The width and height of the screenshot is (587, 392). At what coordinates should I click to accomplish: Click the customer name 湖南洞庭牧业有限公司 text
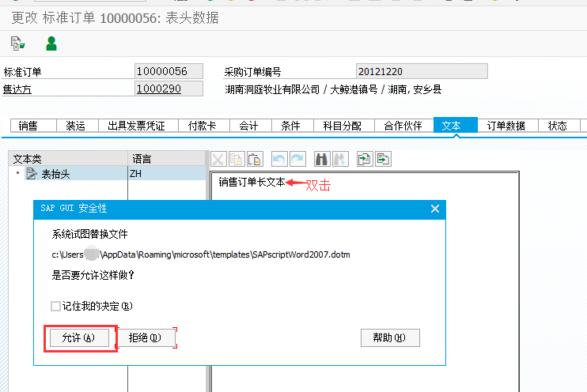click(272, 89)
